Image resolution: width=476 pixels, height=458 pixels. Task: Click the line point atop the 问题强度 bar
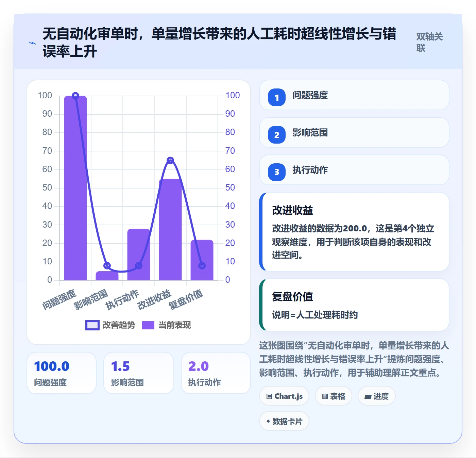(75, 96)
